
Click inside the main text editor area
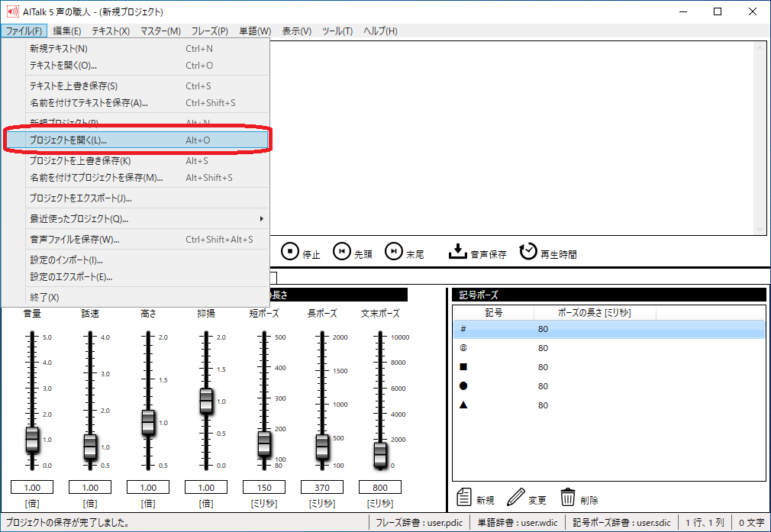pos(511,137)
